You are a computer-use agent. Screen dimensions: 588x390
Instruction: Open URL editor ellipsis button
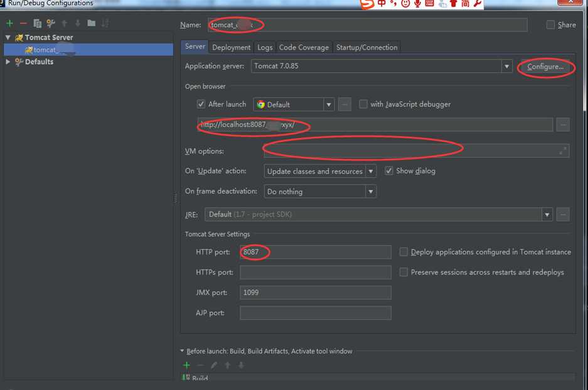(563, 124)
